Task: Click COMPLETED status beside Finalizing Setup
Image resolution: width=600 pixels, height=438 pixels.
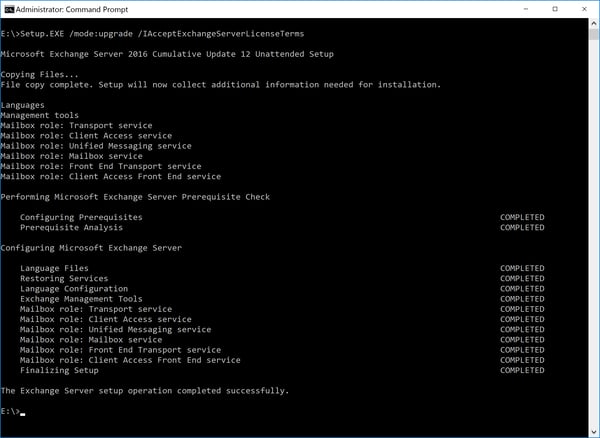Action: pos(522,370)
